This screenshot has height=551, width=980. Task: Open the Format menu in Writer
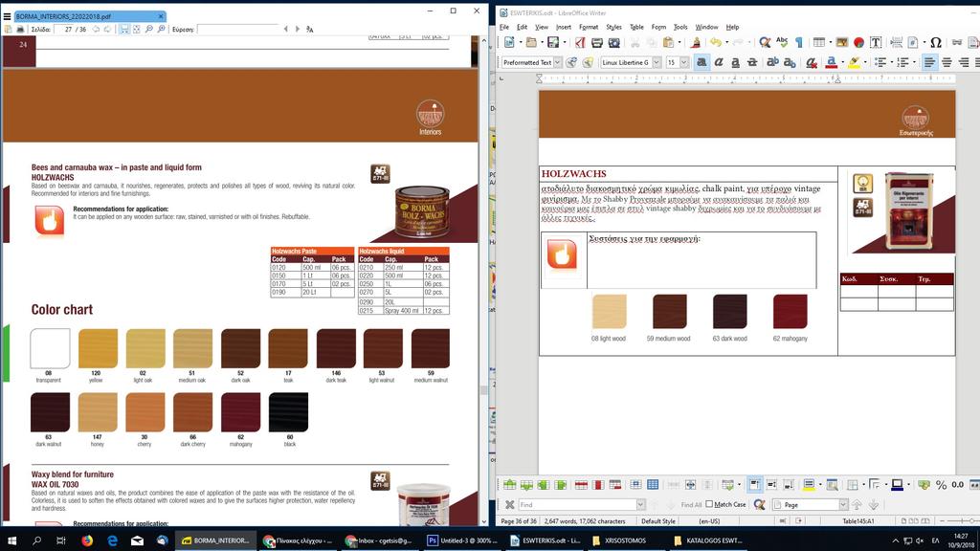pyautogui.click(x=589, y=27)
